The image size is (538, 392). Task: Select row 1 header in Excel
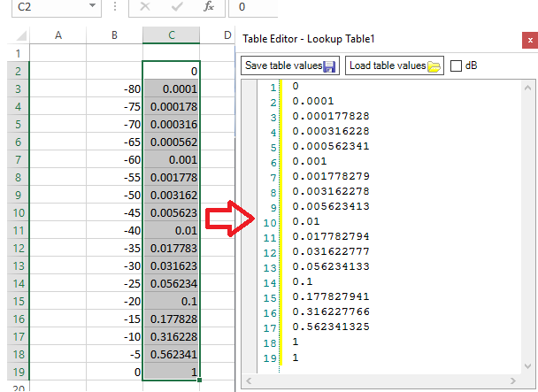click(x=19, y=54)
